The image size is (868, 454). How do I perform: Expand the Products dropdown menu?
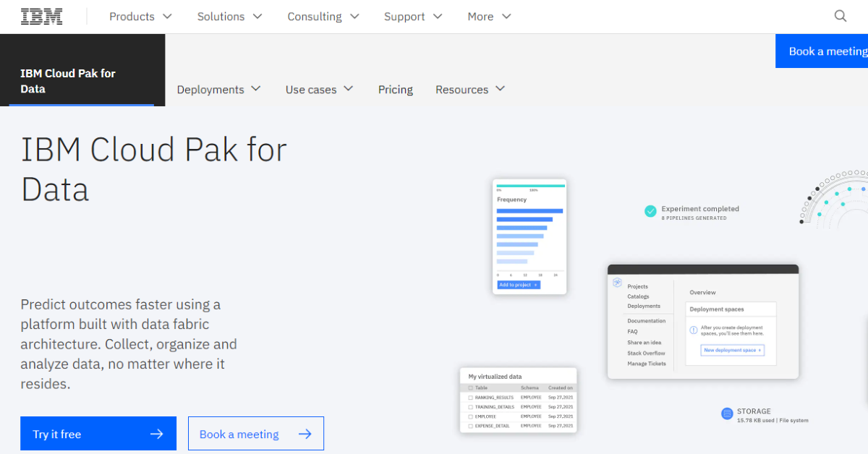pyautogui.click(x=140, y=17)
